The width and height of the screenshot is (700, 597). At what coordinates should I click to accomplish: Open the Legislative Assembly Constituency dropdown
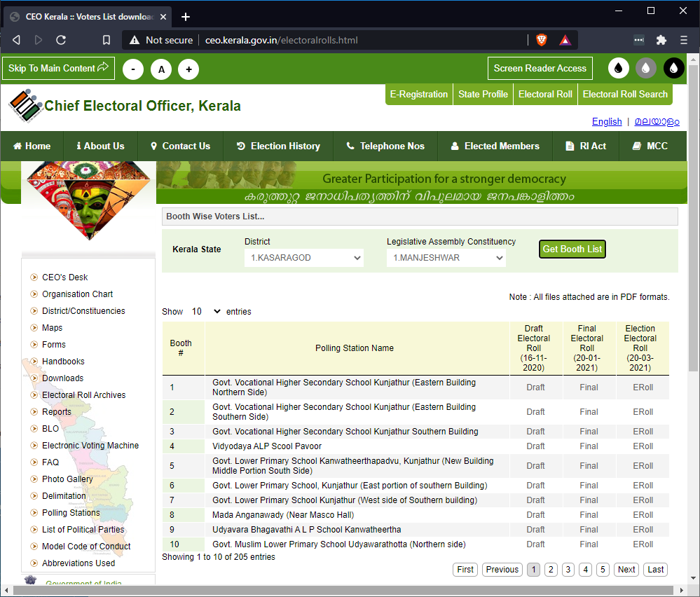click(446, 258)
